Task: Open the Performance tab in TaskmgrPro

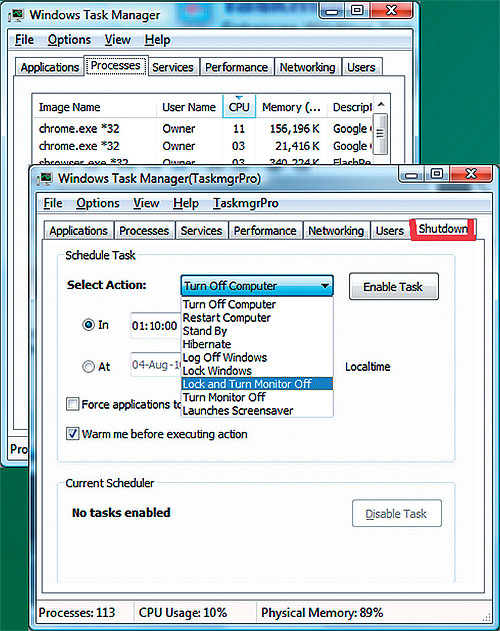Action: tap(265, 231)
